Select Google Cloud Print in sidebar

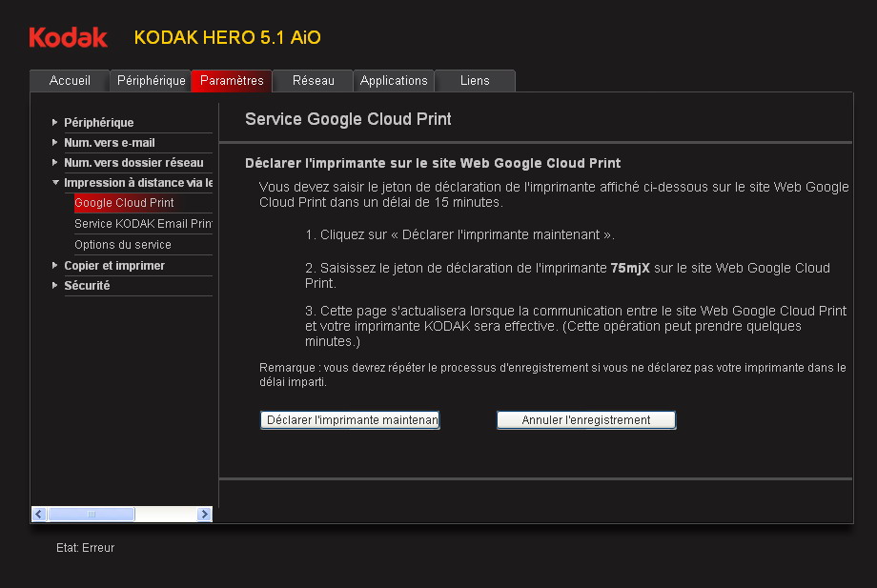(124, 203)
